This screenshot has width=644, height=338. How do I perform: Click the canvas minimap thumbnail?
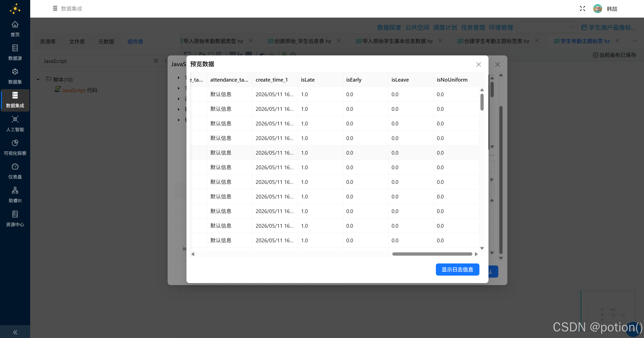607,311
